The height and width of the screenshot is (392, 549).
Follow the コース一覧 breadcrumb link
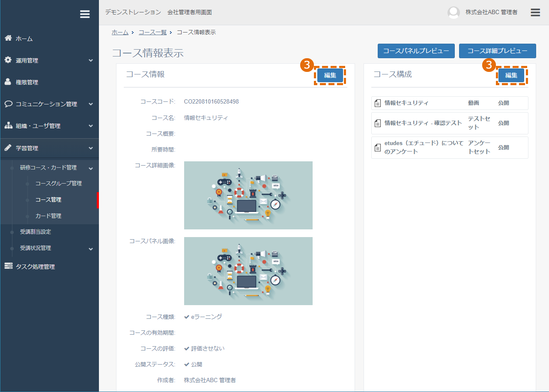pos(152,32)
